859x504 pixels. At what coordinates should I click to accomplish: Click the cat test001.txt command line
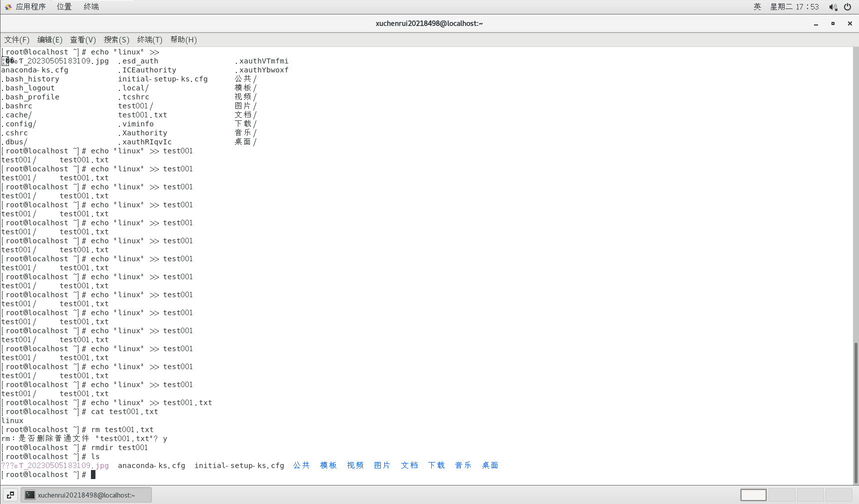tap(80, 412)
